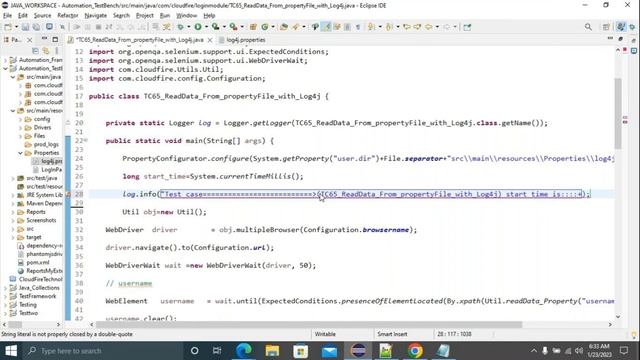640x360 pixels.
Task: Toggle Pin Editor button
Action: pos(467,27)
